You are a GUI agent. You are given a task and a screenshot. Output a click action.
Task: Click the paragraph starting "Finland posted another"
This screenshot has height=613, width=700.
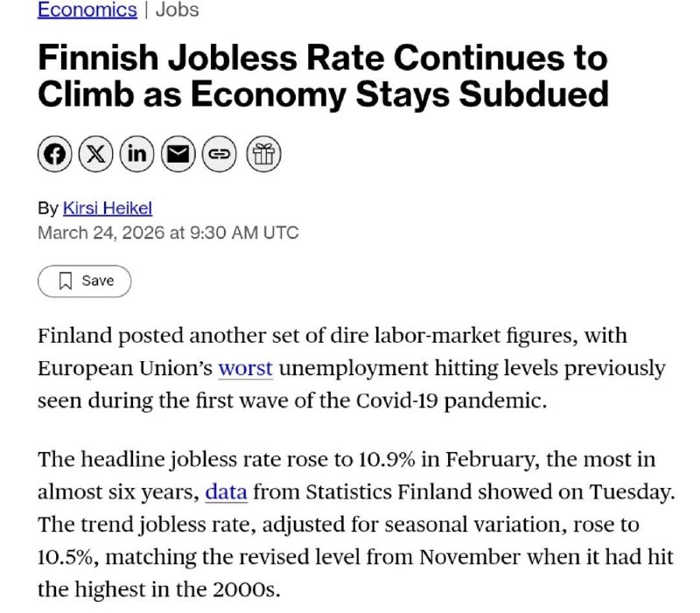350,368
